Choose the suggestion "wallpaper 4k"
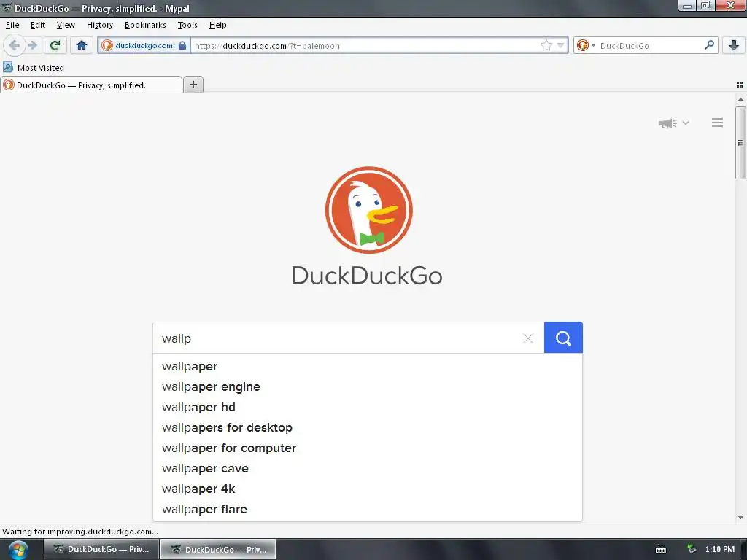This screenshot has height=560, width=747. pyautogui.click(x=368, y=489)
